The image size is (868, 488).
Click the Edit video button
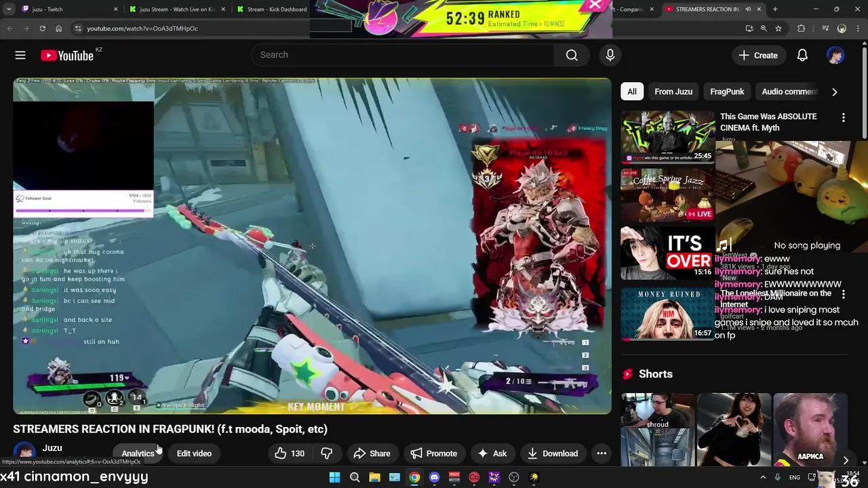[195, 453]
